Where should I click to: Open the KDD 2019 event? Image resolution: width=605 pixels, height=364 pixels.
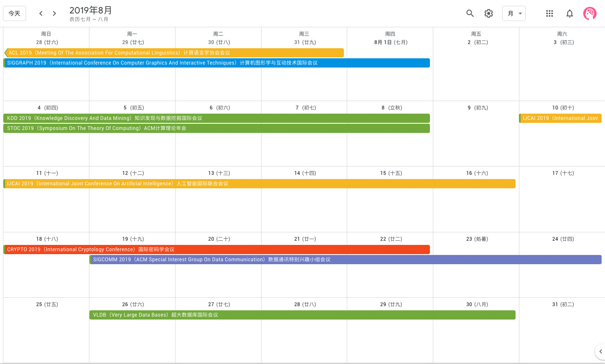point(217,118)
